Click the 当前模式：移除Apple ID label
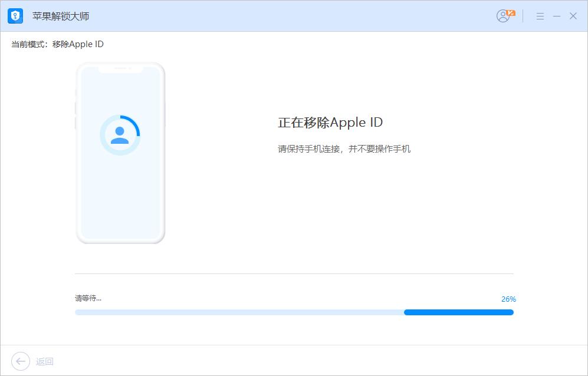Image resolution: width=588 pixels, height=376 pixels. click(57, 44)
